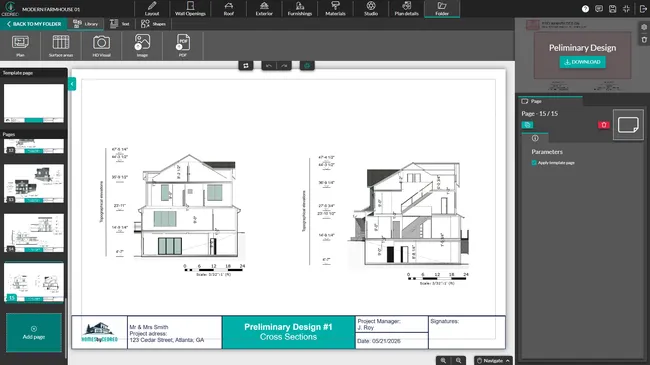Click the Cedreo logo
Image resolution: width=650 pixels, height=365 pixels.
pos(10,9)
